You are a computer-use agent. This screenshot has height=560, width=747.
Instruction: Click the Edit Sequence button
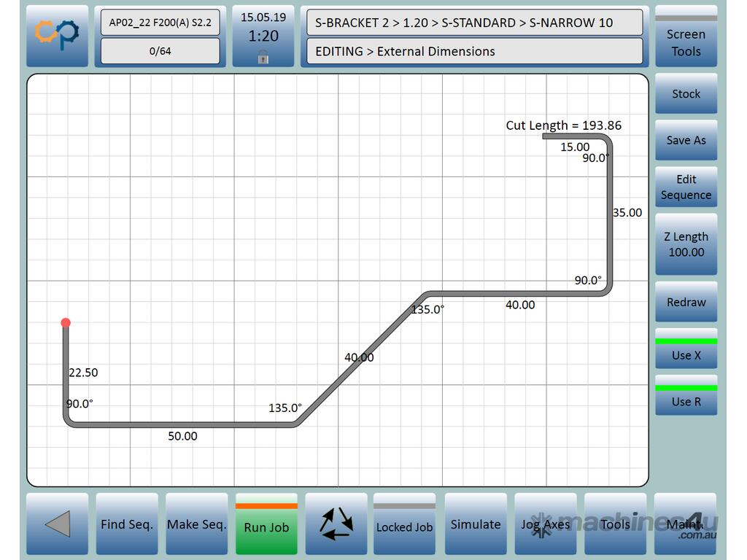[686, 187]
